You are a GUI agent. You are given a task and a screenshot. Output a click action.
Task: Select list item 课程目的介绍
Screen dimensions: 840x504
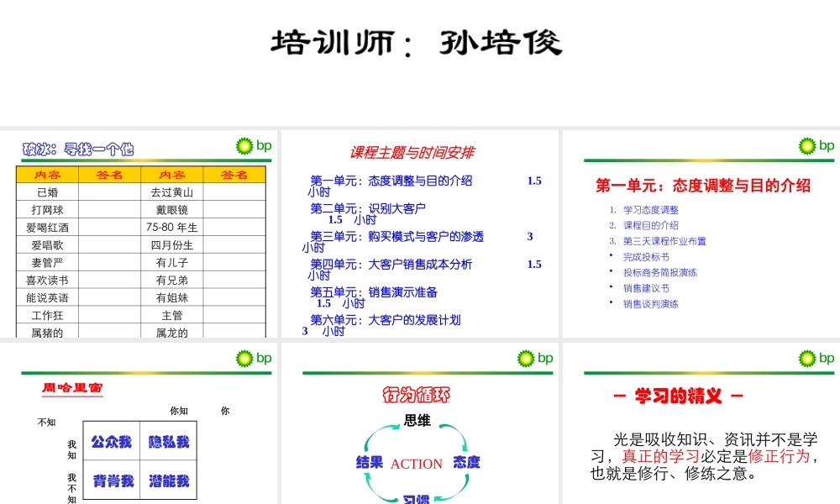651,225
